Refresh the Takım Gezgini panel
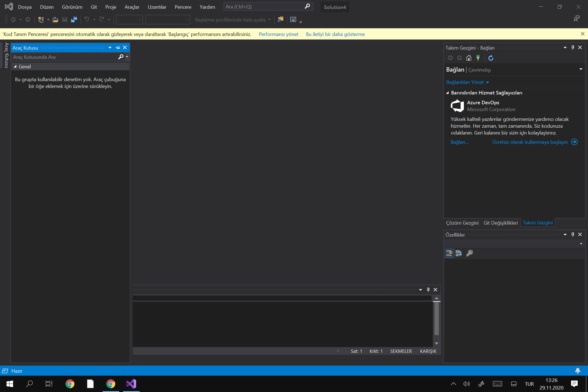The height and width of the screenshot is (392, 588). [491, 58]
